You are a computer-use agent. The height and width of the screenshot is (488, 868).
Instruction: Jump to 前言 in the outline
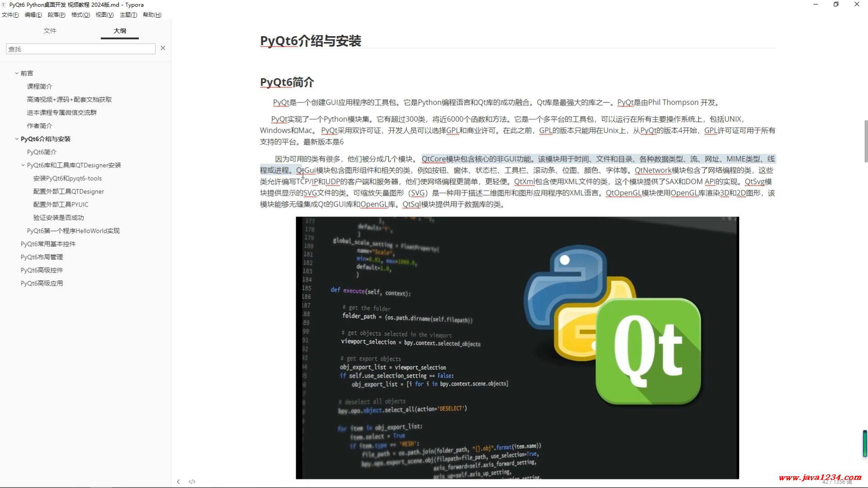pos(27,73)
